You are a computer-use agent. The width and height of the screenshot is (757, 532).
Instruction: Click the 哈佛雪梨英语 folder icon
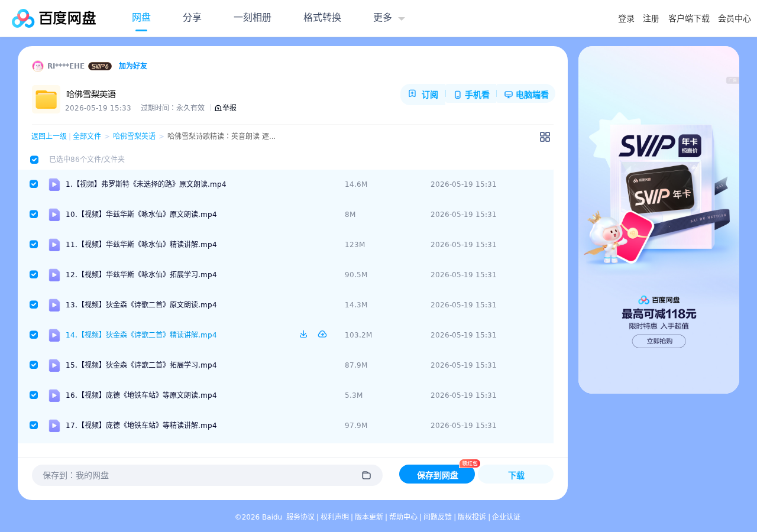coord(46,99)
